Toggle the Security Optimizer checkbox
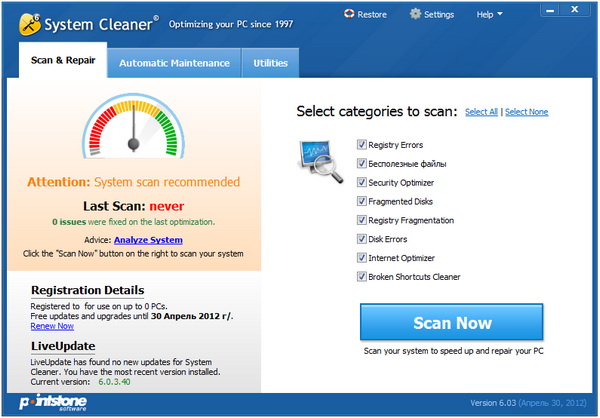This screenshot has width=600, height=418. point(362,183)
